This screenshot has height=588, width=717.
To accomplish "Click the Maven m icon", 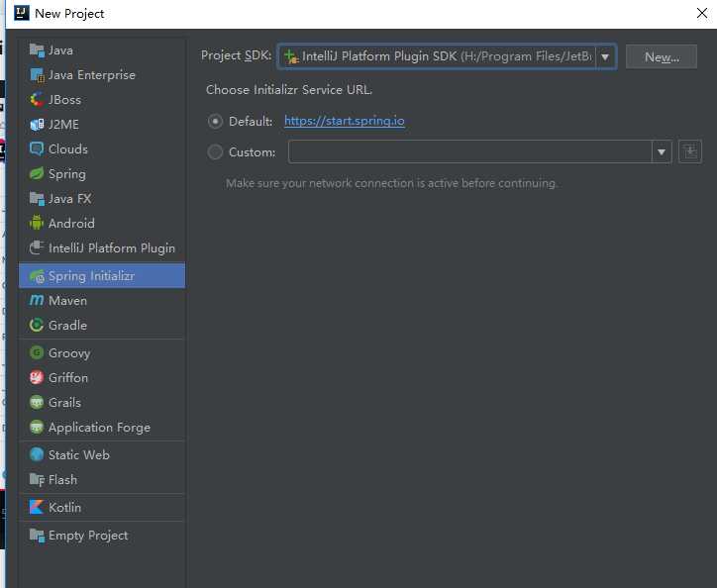I will click(x=37, y=300).
